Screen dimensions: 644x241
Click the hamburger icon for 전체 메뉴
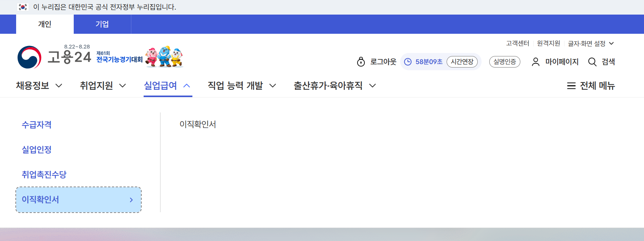[x=571, y=86]
